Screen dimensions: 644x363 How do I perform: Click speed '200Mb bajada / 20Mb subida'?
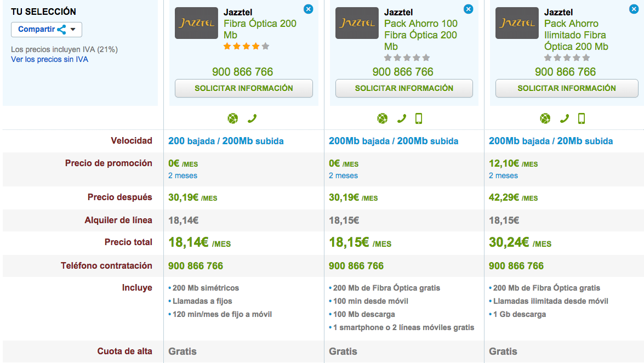pos(551,141)
